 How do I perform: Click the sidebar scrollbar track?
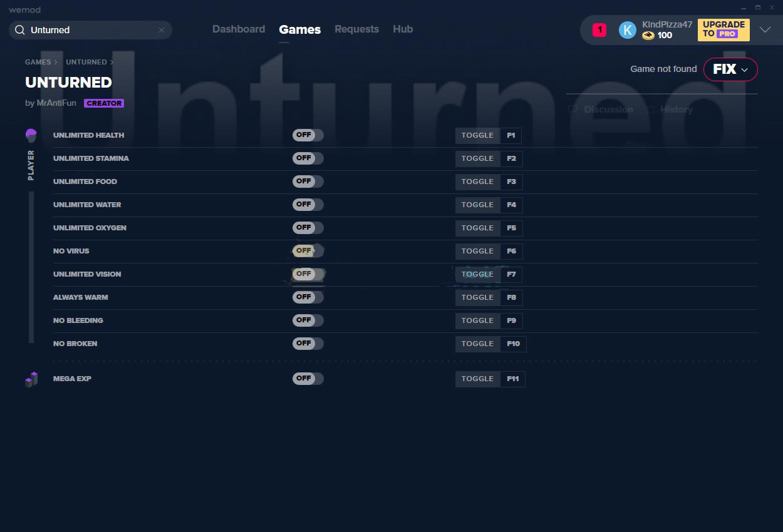click(30, 266)
